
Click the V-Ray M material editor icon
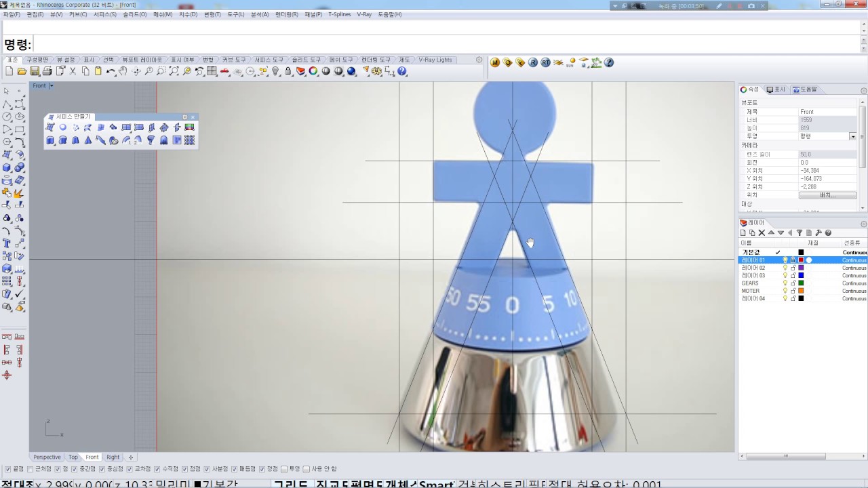495,62
